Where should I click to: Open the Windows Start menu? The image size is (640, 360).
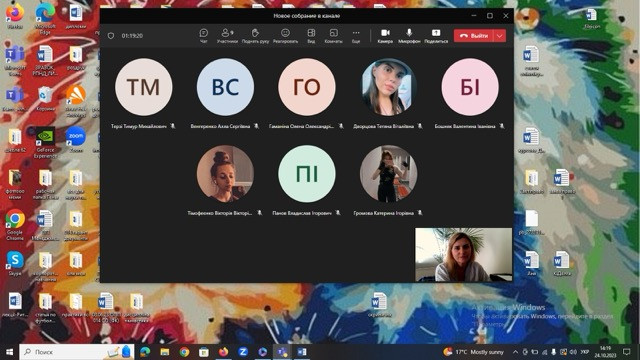point(9,352)
